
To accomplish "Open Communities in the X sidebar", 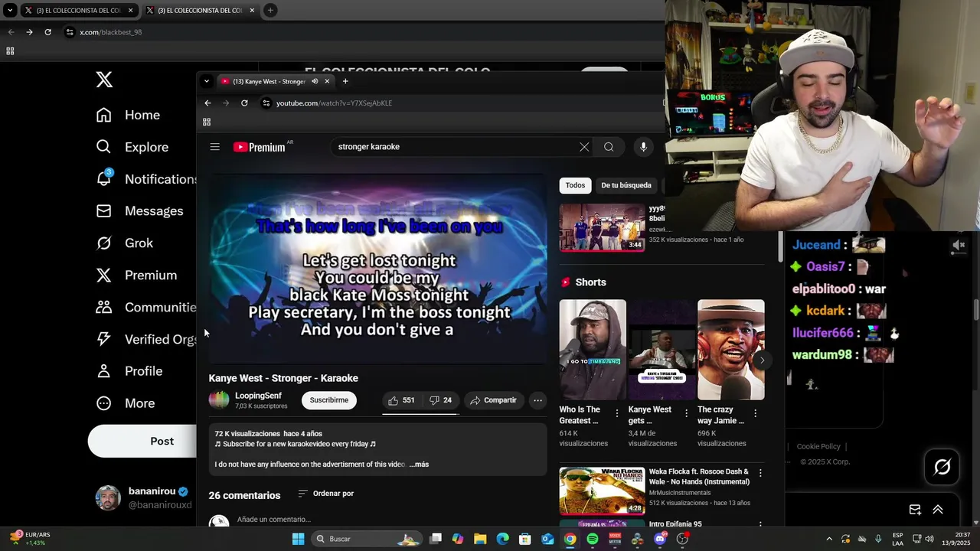I will click(145, 308).
